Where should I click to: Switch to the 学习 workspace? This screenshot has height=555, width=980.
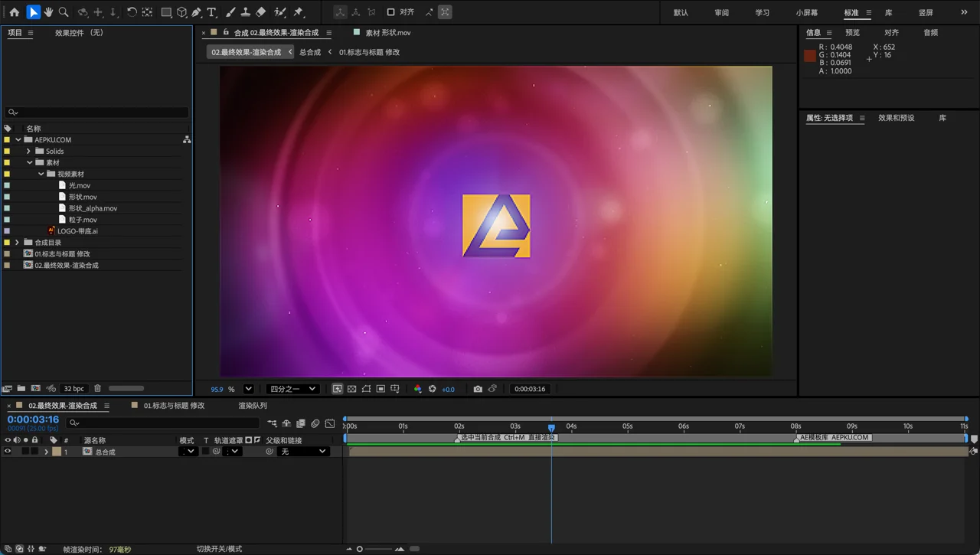[x=763, y=12]
